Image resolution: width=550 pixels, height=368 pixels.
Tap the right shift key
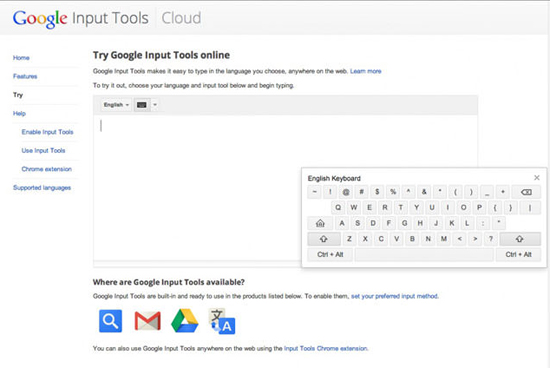(x=520, y=239)
